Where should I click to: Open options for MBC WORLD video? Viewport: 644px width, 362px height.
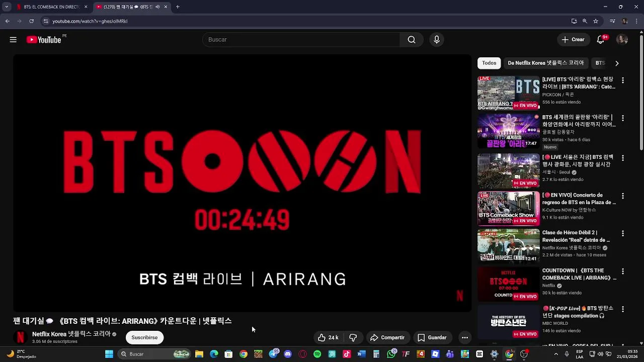[623, 309]
